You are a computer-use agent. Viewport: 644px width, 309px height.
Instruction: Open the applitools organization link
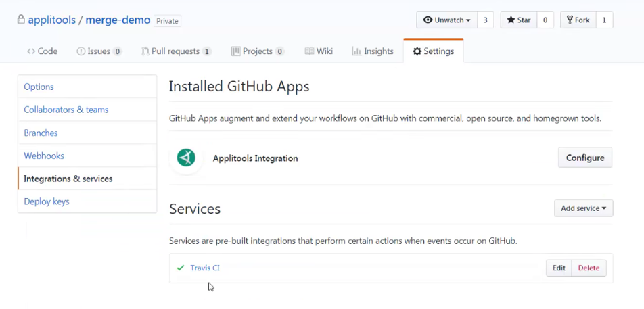51,20
